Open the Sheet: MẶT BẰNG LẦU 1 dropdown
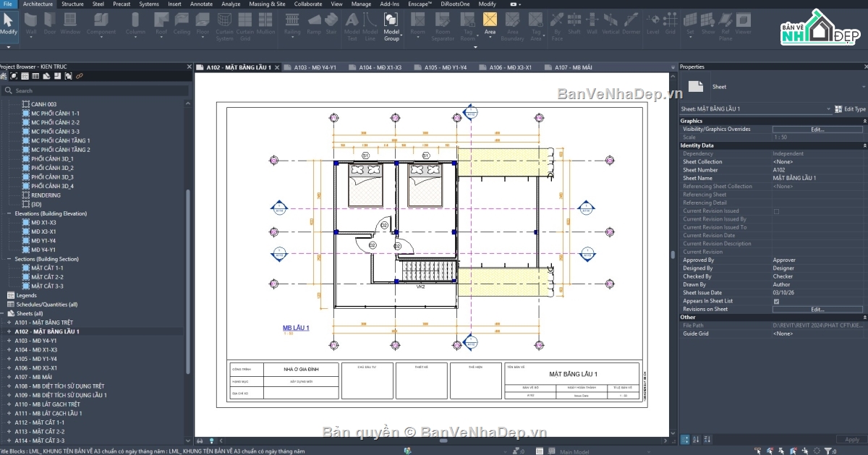 [x=830, y=109]
